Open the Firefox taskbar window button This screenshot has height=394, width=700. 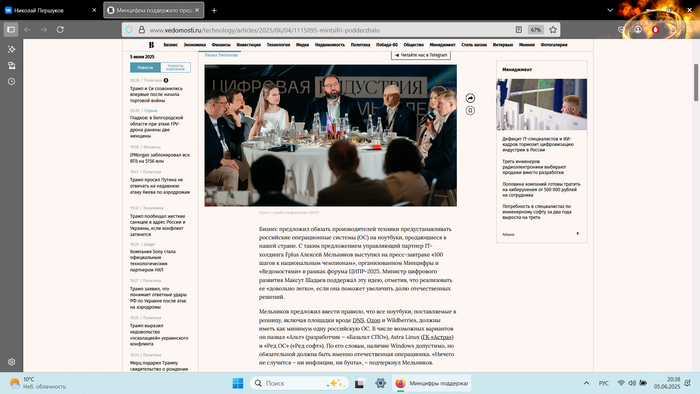coord(432,383)
